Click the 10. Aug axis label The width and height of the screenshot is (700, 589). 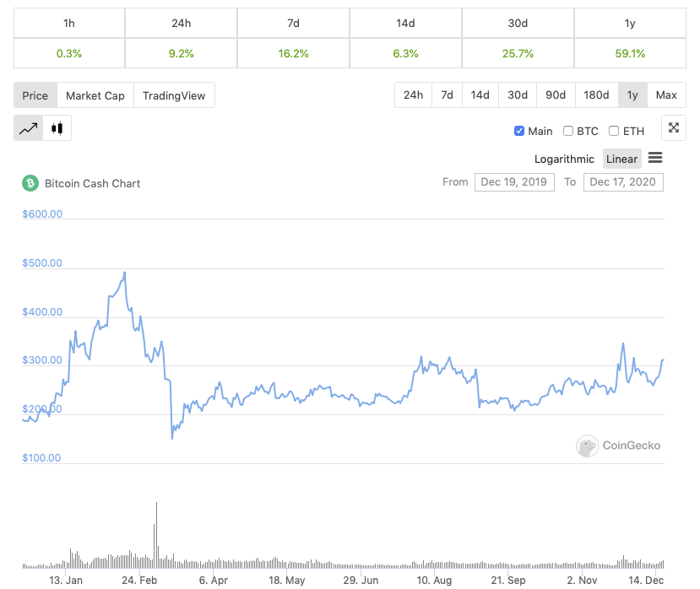click(x=434, y=580)
